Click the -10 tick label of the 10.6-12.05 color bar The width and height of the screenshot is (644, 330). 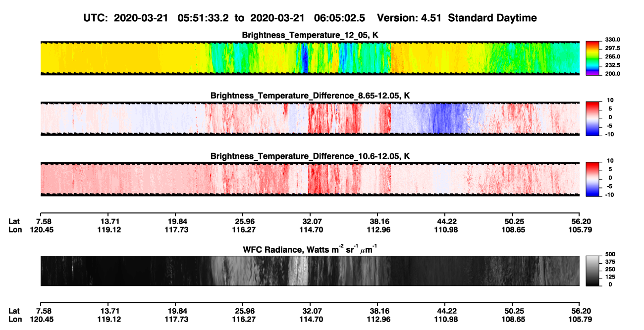(609, 195)
